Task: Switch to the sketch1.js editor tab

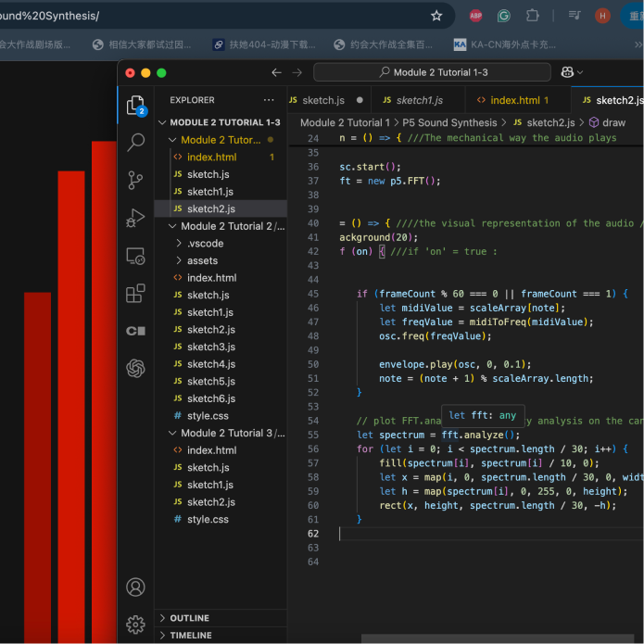Action: click(419, 100)
